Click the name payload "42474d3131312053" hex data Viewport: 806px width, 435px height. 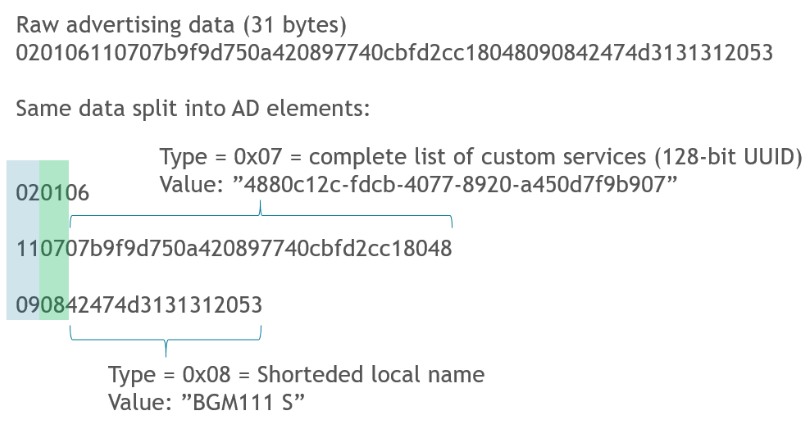[x=165, y=305]
